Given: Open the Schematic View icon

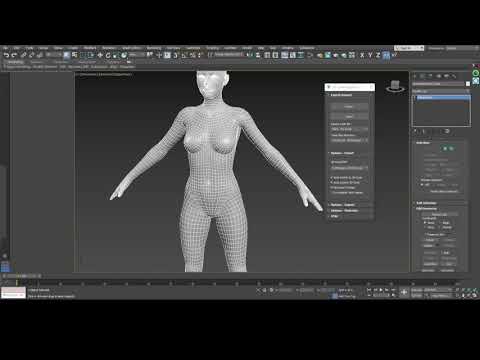Looking at the screenshot, I should (301, 55).
